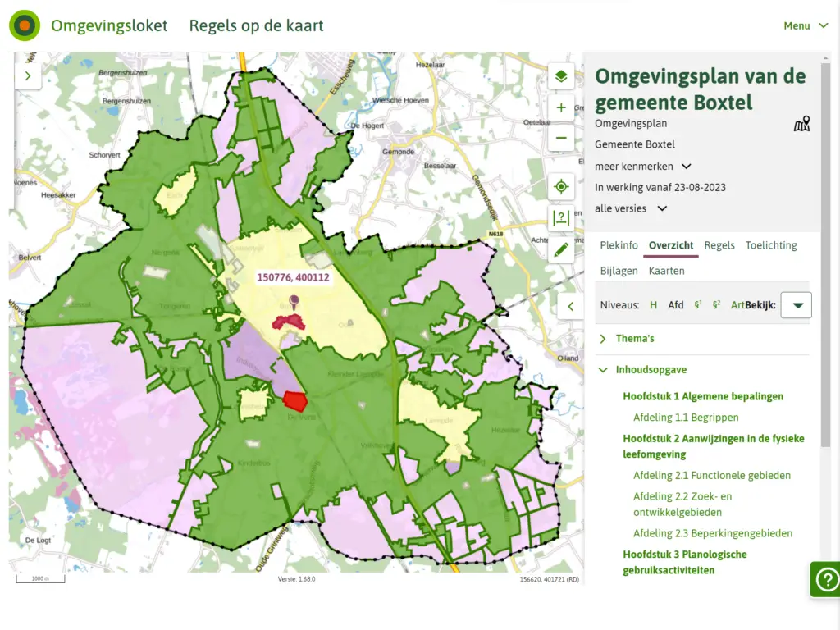The image size is (840, 630).
Task: Click the show plan on map icon
Action: pos(801,124)
